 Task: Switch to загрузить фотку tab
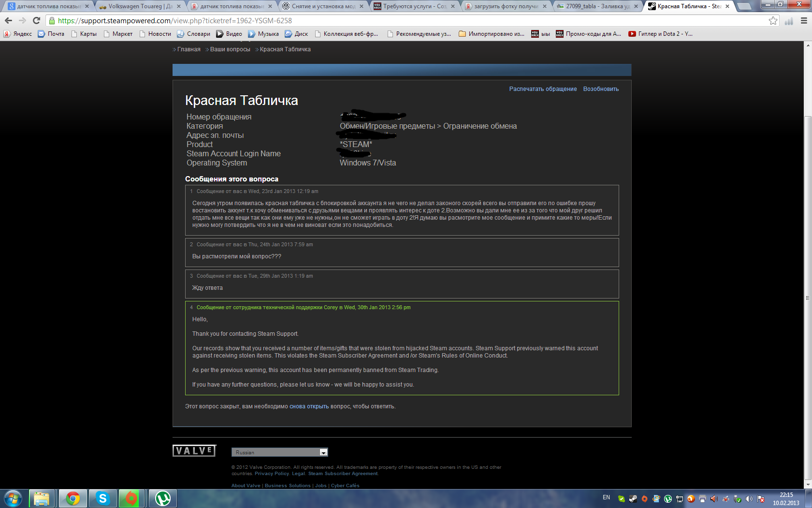click(506, 6)
